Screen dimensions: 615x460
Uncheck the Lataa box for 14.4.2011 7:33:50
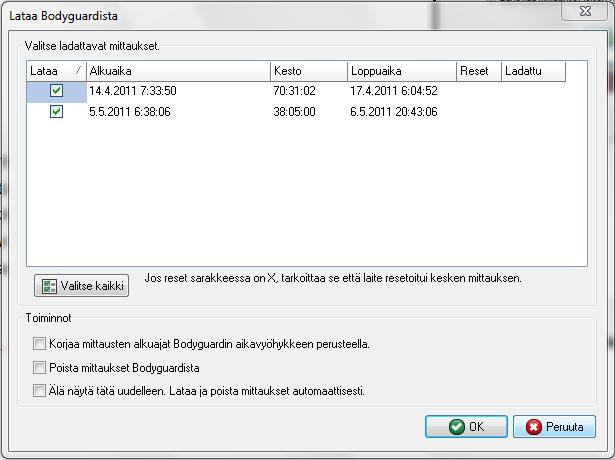tap(56, 91)
